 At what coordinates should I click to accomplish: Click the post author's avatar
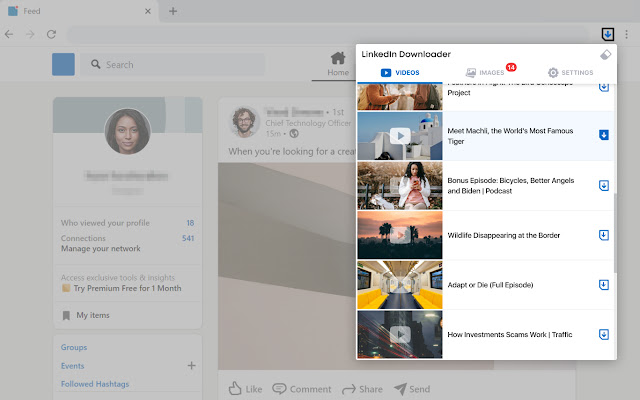click(x=244, y=122)
